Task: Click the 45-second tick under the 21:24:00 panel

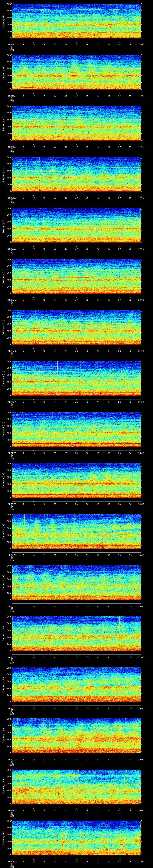Action: [109, 555]
